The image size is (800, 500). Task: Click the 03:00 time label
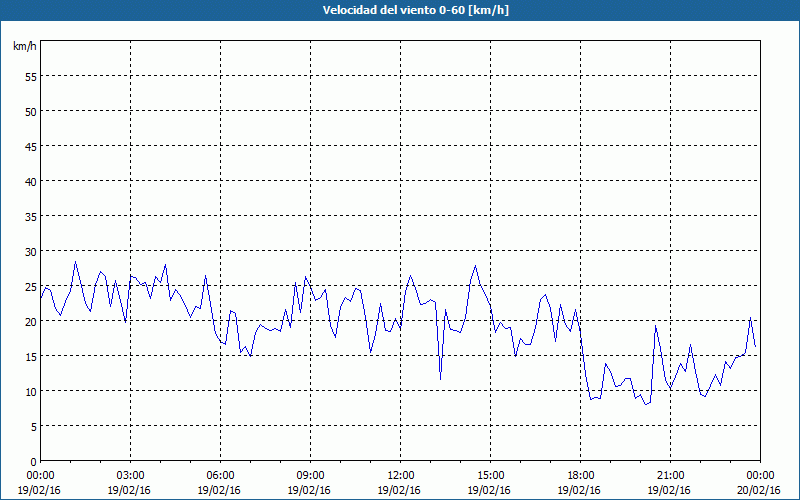pyautogui.click(x=131, y=476)
